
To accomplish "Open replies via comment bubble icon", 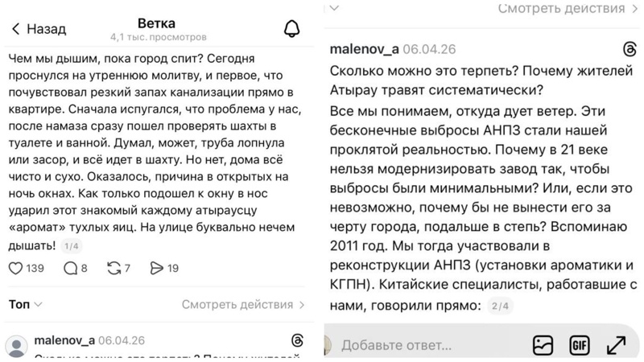I will point(69,268).
